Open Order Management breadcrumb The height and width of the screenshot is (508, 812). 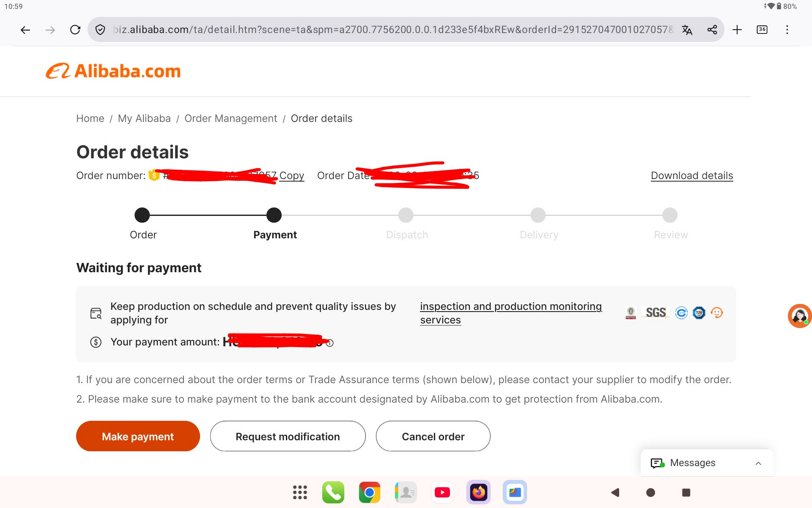(231, 119)
